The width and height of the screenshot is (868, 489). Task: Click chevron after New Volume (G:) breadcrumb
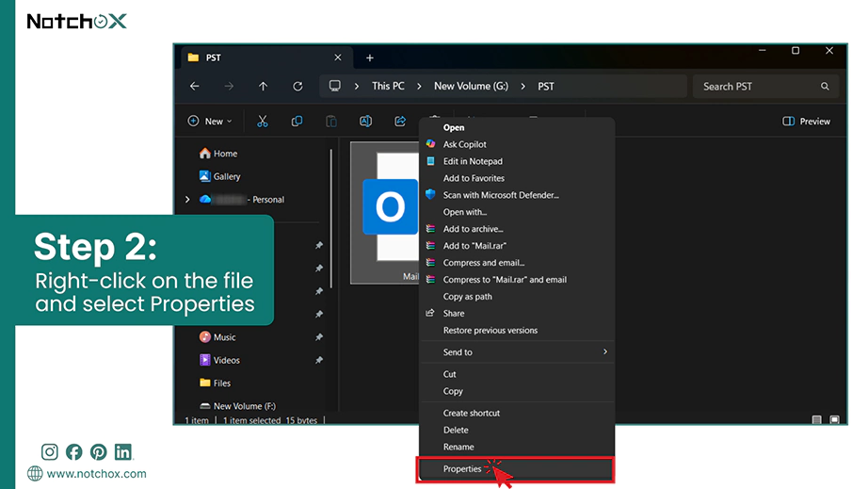[x=522, y=87]
